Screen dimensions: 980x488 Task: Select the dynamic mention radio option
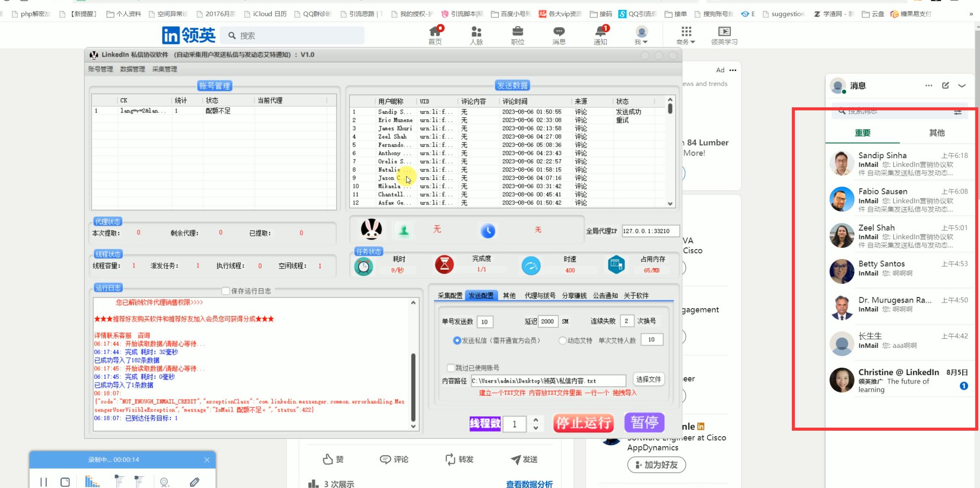pos(562,341)
